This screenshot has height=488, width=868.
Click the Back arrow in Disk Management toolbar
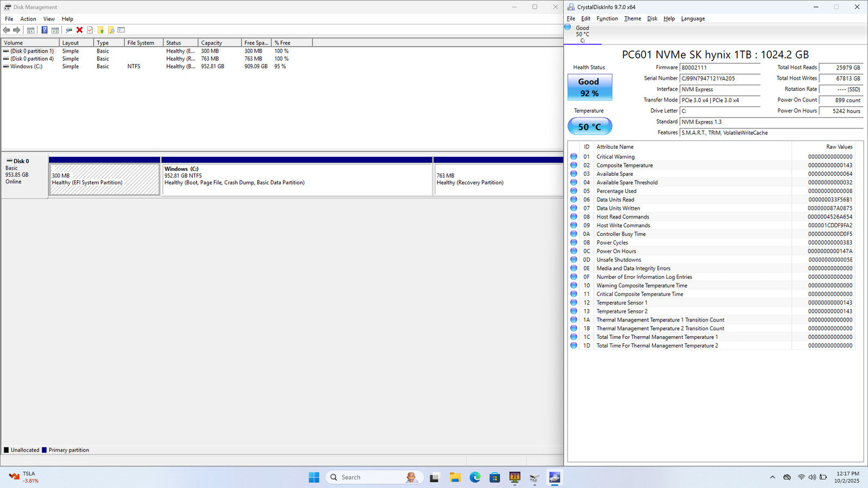coord(7,30)
